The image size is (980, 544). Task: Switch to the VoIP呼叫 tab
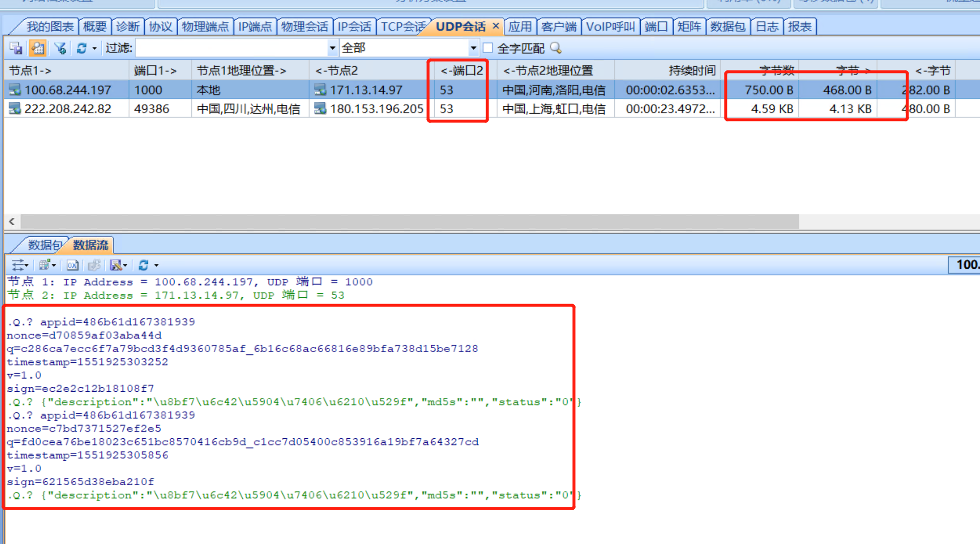coord(610,26)
